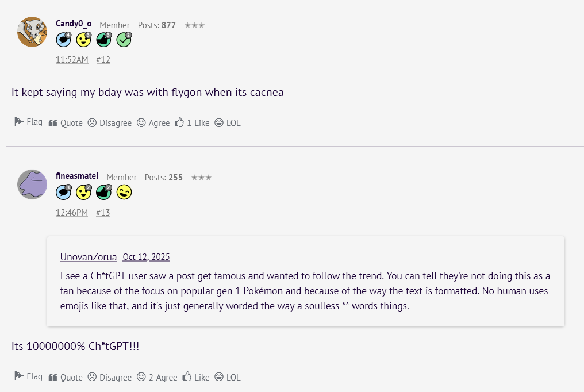The width and height of the screenshot is (584, 392).
Task: Click Candy0_o's green checkmark badge
Action: point(124,40)
